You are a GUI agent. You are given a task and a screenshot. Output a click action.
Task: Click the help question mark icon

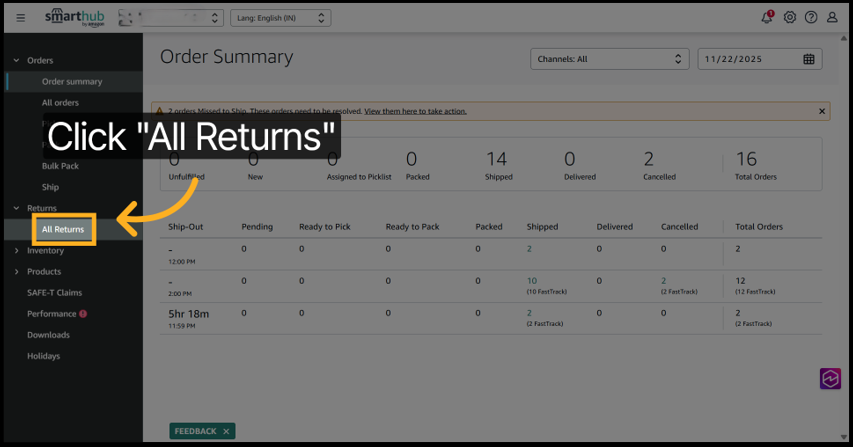pyautogui.click(x=811, y=18)
